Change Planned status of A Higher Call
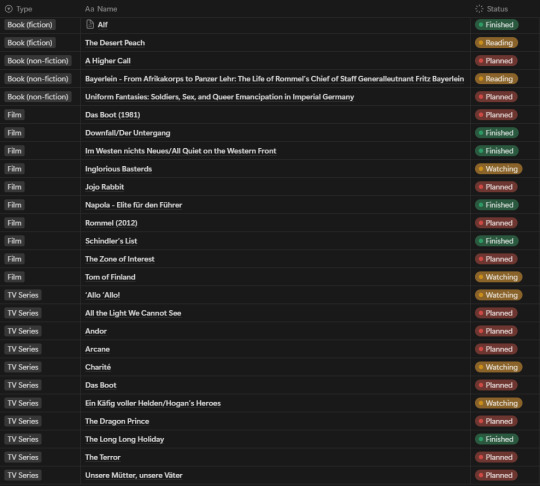The height and width of the screenshot is (486, 540). (496, 61)
